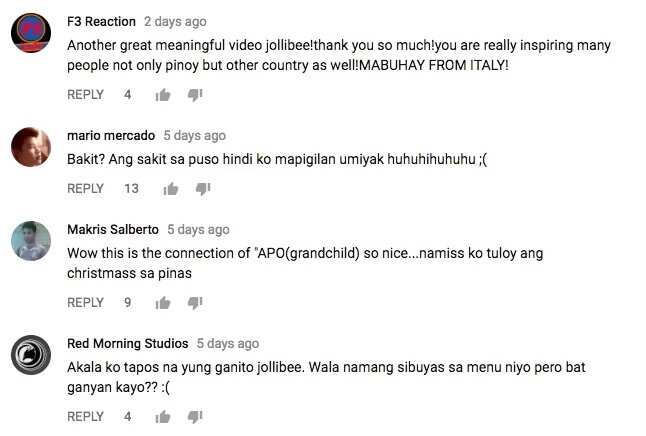
Task: Reply to mario mercado's comment
Action: click(x=85, y=189)
